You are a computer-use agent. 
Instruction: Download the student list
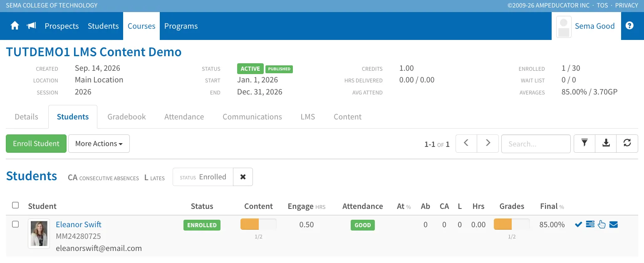606,144
